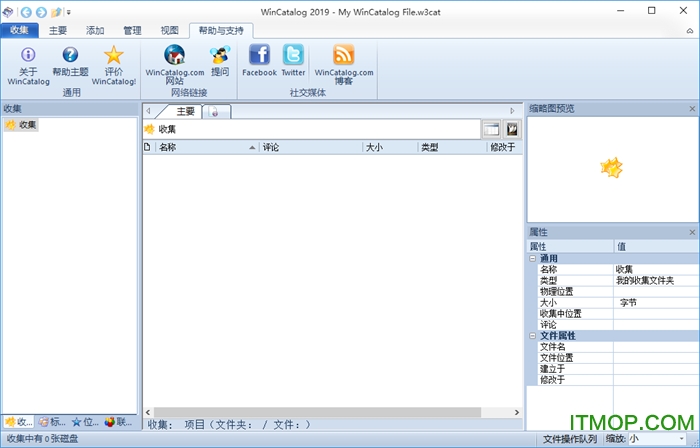Open the About WinCatalog info icon
The image size is (700, 448).
(x=28, y=55)
